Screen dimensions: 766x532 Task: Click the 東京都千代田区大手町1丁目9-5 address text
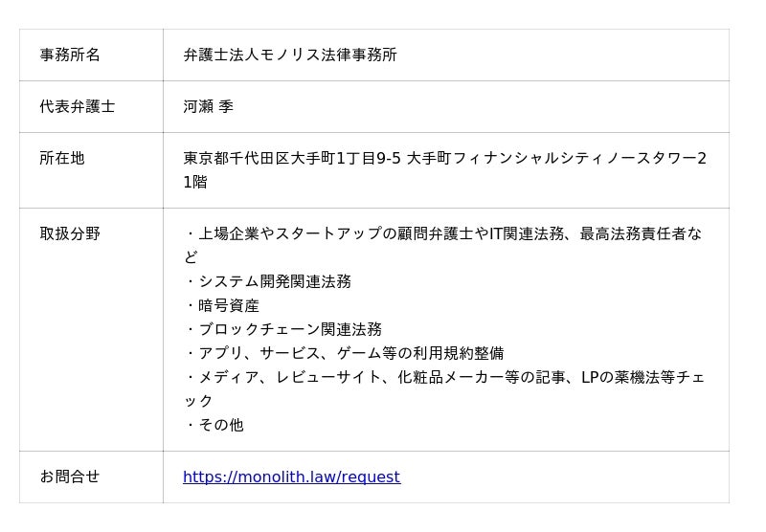292,159
